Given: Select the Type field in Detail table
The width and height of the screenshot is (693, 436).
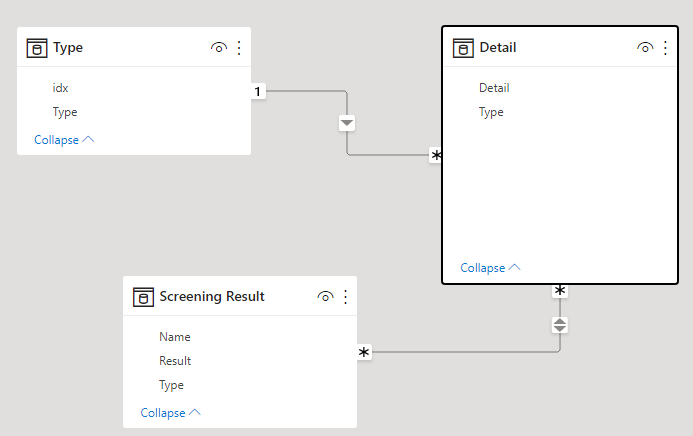Looking at the screenshot, I should 491,112.
